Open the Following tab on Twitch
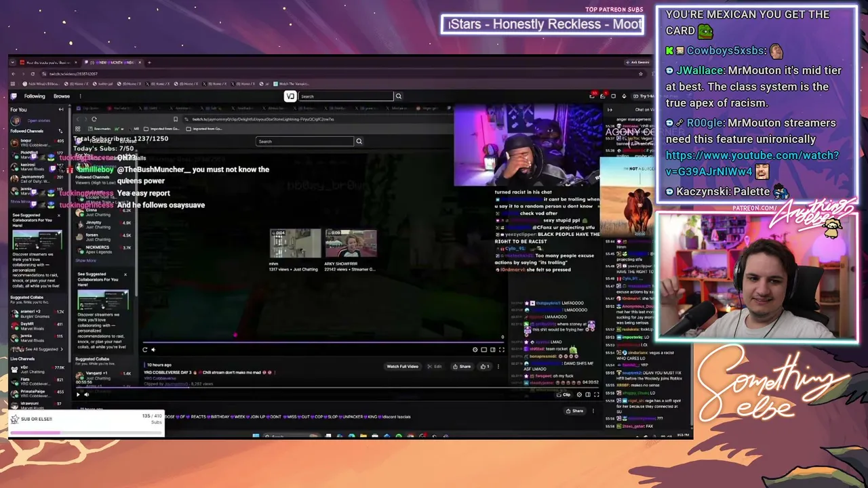Viewport: 868px width, 488px height. point(35,96)
